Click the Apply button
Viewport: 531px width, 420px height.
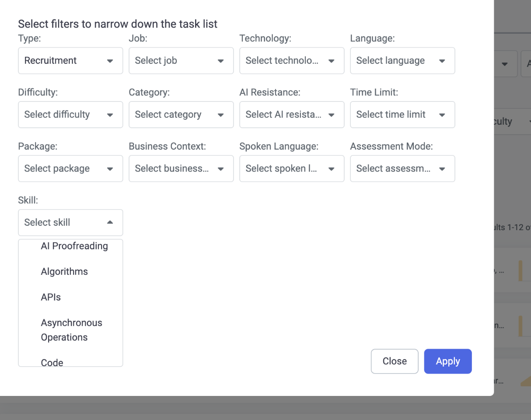coord(447,361)
